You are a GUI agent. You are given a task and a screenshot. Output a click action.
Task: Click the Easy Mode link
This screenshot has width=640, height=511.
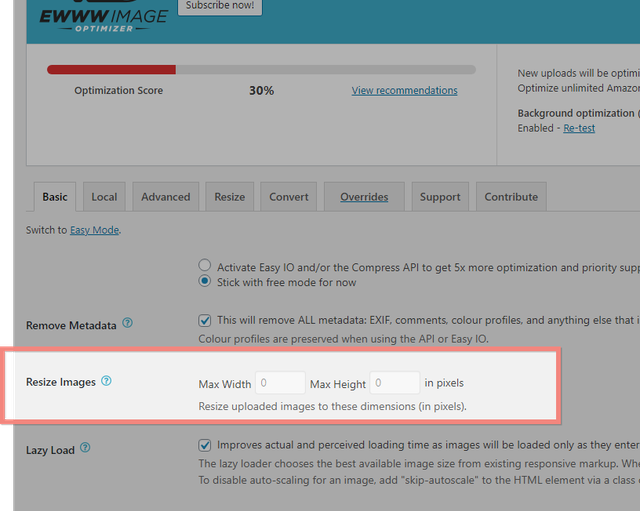(95, 230)
